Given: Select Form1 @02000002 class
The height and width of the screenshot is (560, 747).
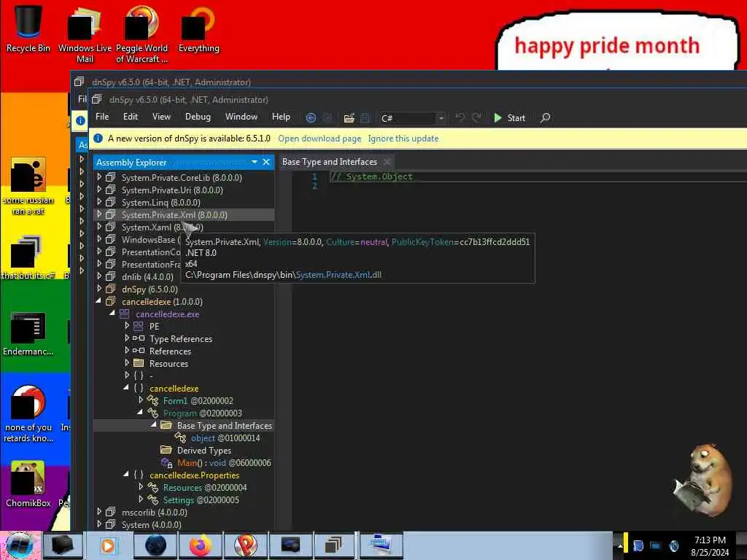Looking at the screenshot, I should click(x=198, y=401).
